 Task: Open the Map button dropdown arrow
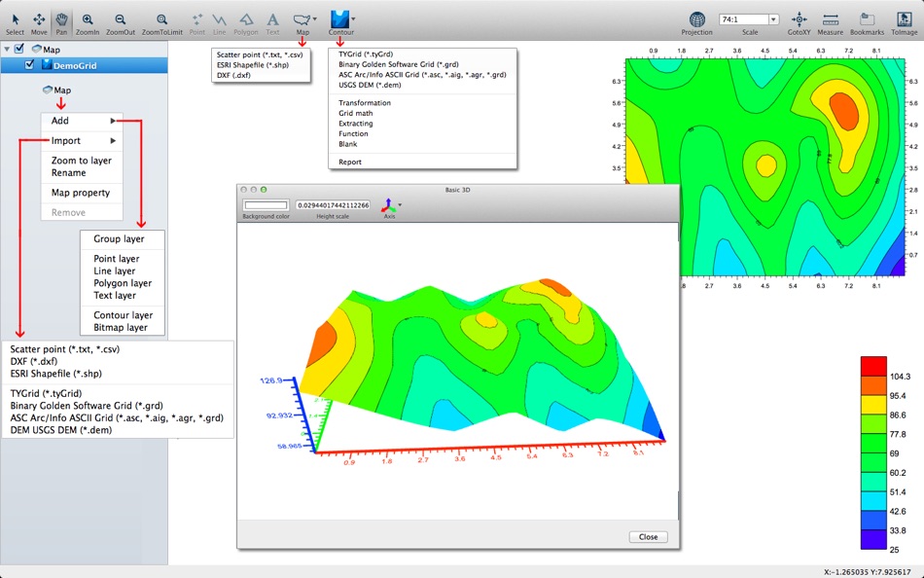(315, 18)
